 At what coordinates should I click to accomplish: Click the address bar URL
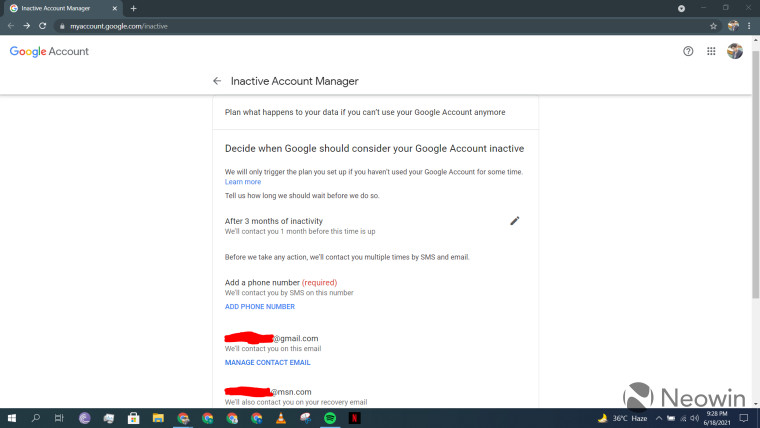click(x=119, y=26)
